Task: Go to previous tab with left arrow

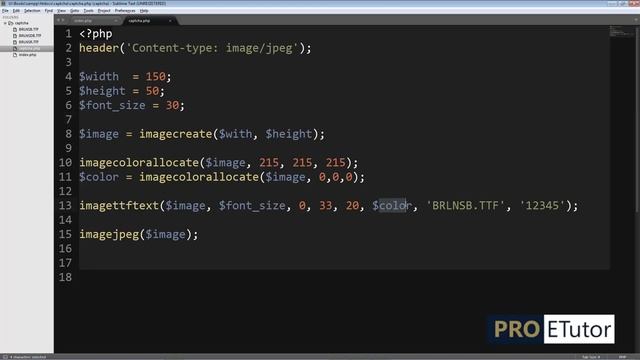Action: pos(58,20)
